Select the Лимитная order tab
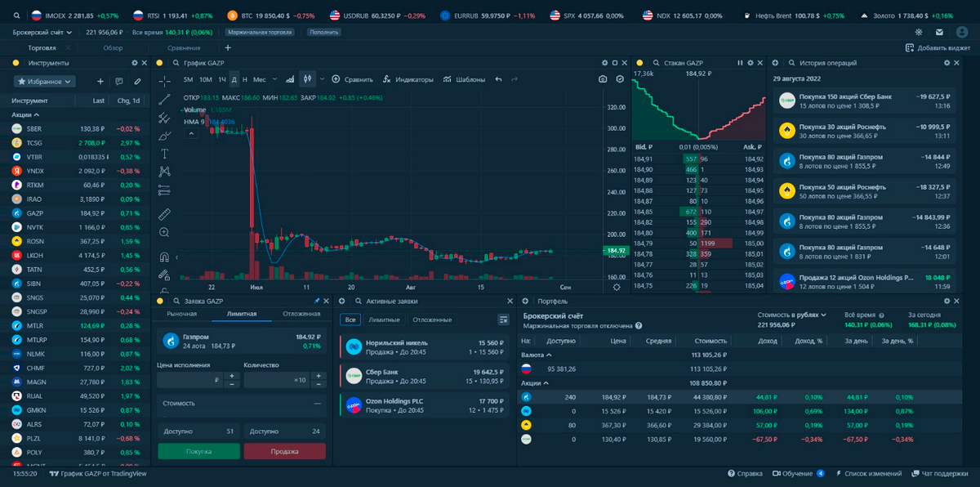980x487 pixels. [x=242, y=314]
